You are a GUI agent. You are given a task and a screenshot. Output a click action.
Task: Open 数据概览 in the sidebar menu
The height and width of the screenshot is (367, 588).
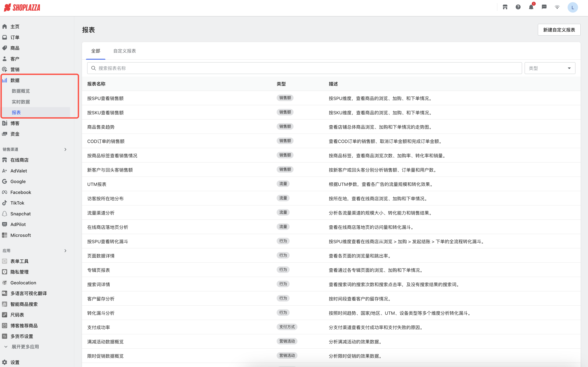21,91
